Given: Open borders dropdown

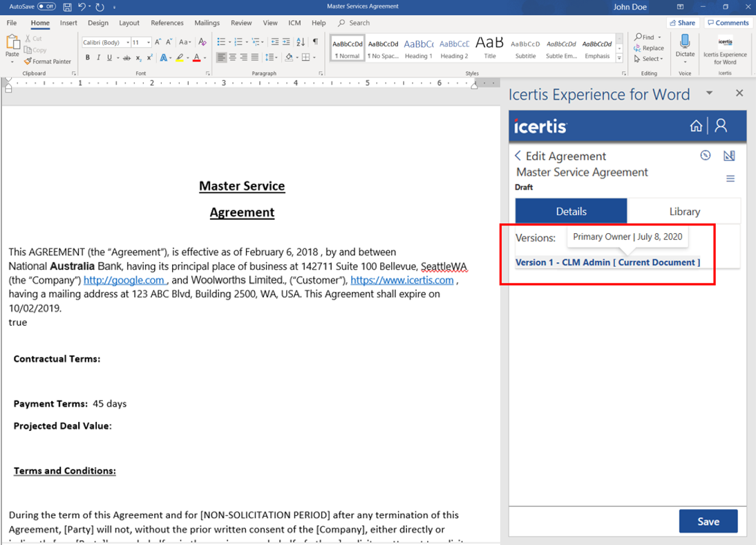Looking at the screenshot, I should (314, 57).
